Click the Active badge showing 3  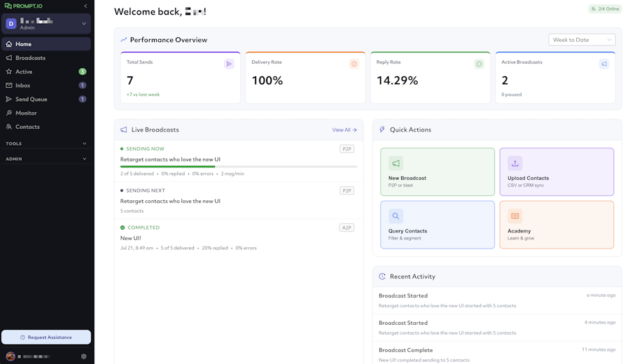point(83,71)
